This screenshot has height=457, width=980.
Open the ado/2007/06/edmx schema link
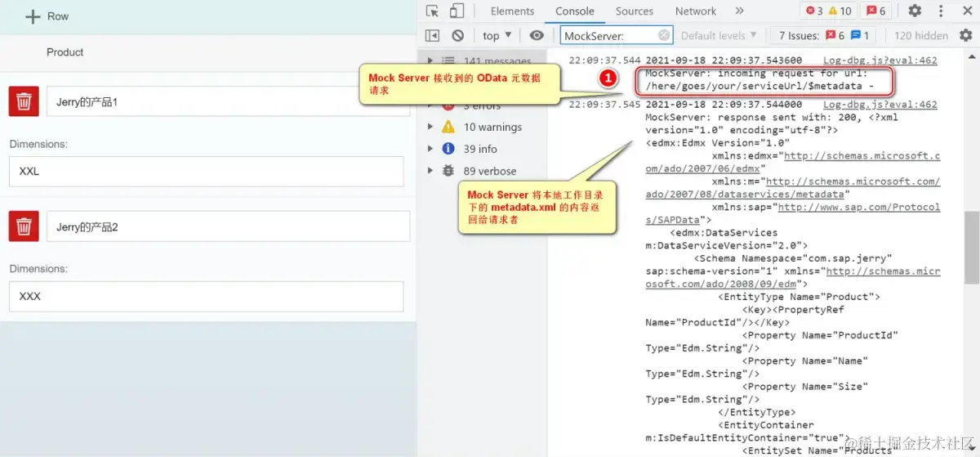793,162
